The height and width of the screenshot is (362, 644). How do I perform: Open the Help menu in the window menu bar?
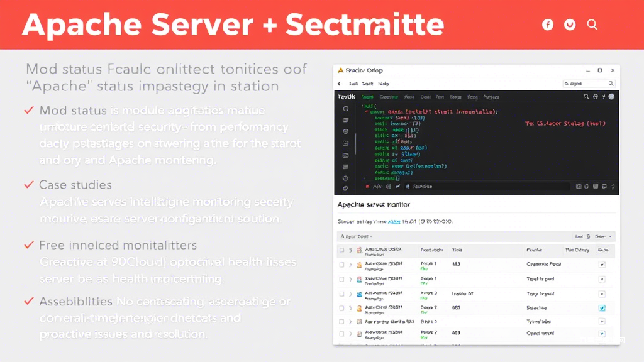(x=384, y=84)
